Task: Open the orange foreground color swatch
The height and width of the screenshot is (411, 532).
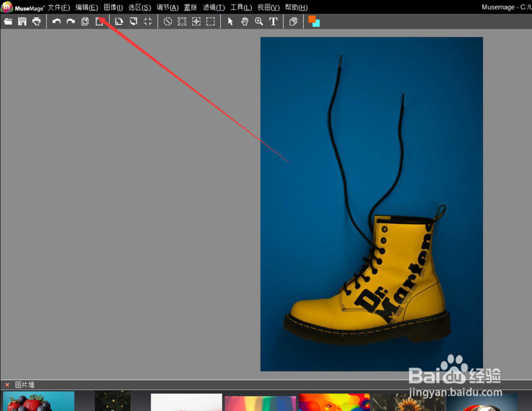Action: pos(312,19)
